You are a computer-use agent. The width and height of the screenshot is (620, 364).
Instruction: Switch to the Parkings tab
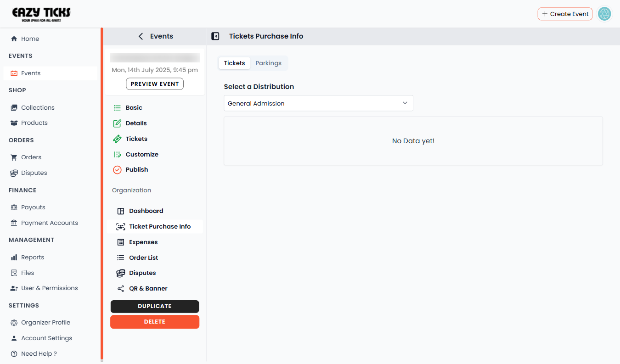pyautogui.click(x=268, y=63)
